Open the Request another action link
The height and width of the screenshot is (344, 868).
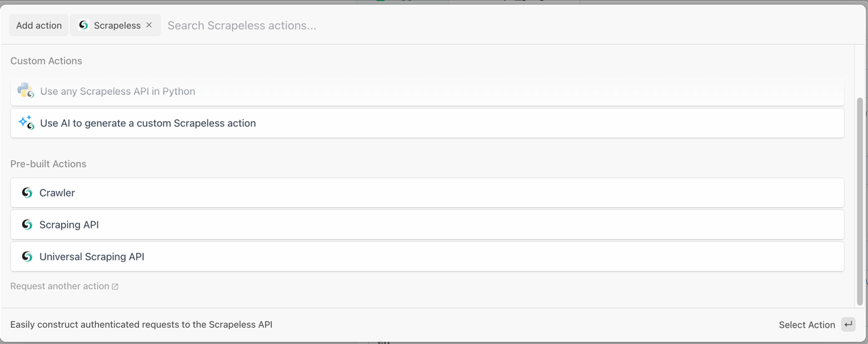tap(60, 286)
